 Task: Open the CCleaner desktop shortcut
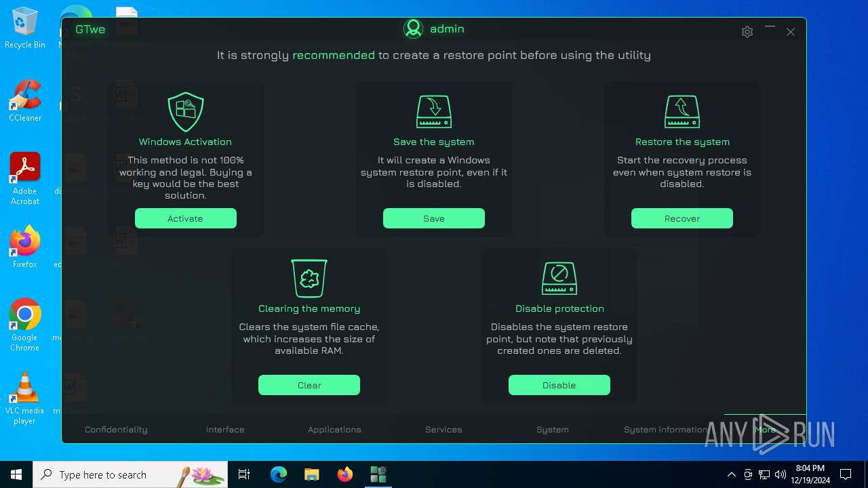(x=25, y=100)
